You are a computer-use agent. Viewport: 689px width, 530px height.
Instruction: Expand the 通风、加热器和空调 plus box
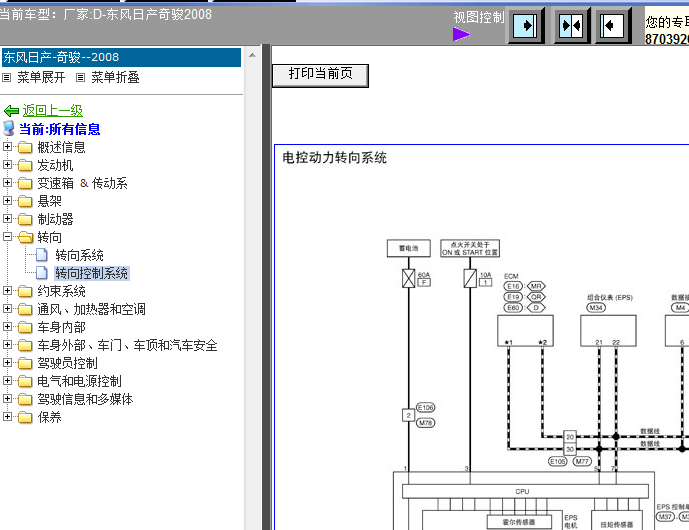coord(7,309)
